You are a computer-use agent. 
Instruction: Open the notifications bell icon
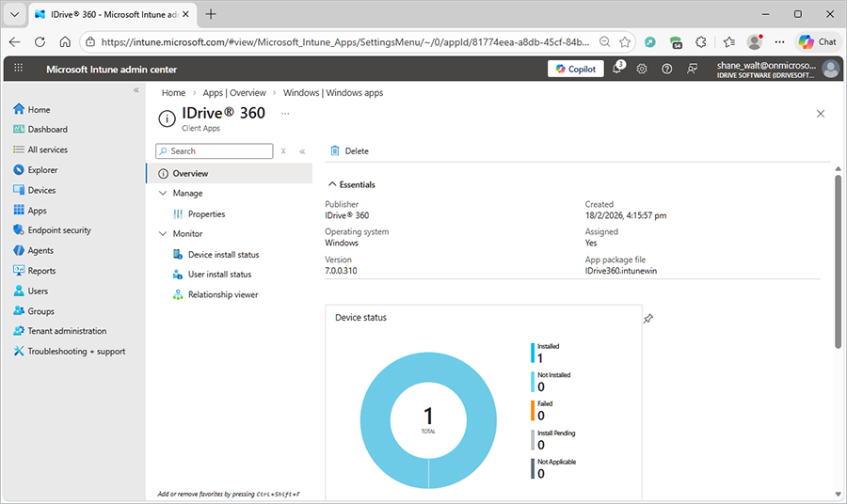coord(617,69)
